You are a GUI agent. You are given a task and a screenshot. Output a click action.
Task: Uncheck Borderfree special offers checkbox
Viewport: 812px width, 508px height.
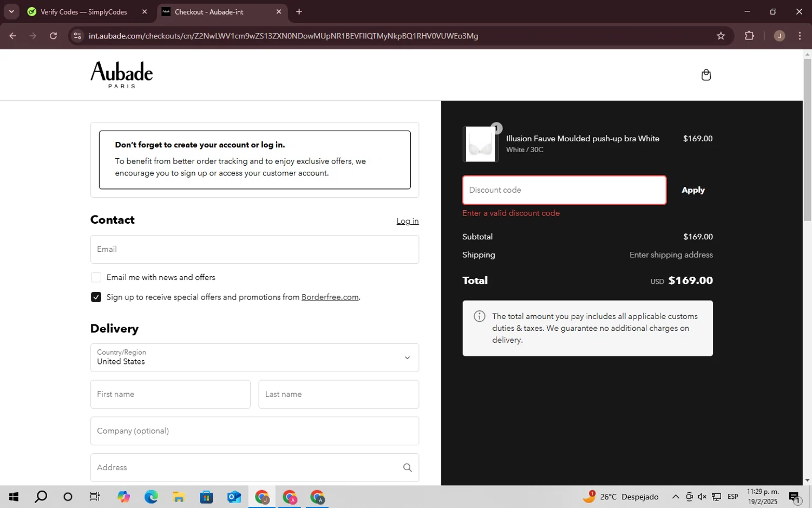click(x=96, y=297)
